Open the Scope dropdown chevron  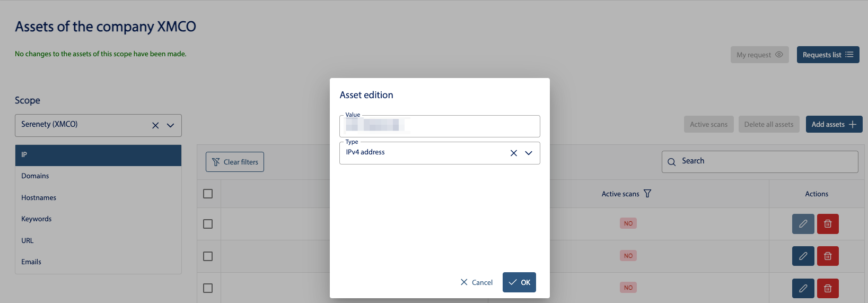pos(171,126)
